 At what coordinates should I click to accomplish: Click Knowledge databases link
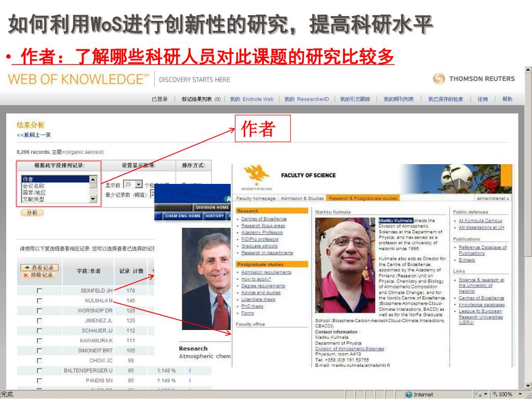tap(482, 304)
